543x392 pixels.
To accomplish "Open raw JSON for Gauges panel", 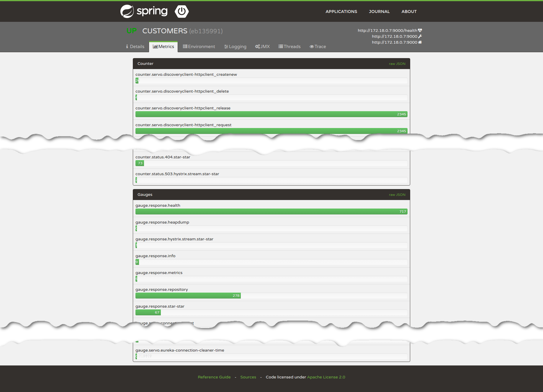I will click(397, 195).
